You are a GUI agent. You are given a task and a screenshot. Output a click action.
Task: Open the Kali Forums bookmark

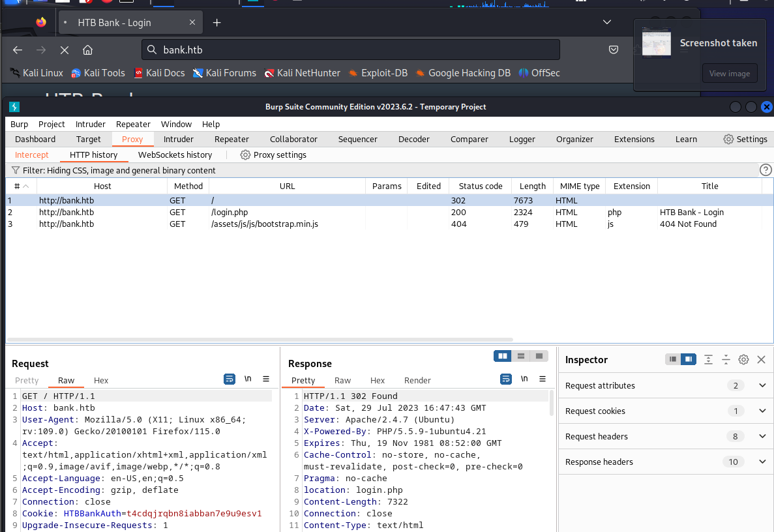224,73
